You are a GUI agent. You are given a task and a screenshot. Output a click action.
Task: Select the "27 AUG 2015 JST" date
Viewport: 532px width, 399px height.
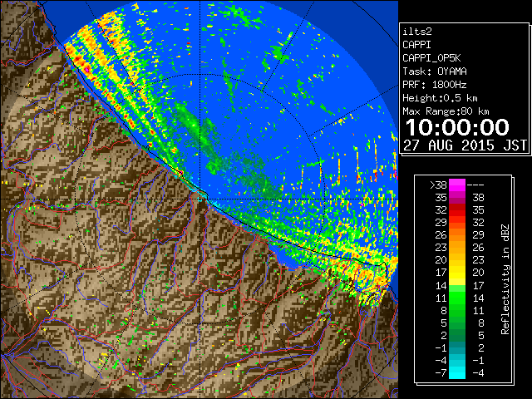point(465,145)
